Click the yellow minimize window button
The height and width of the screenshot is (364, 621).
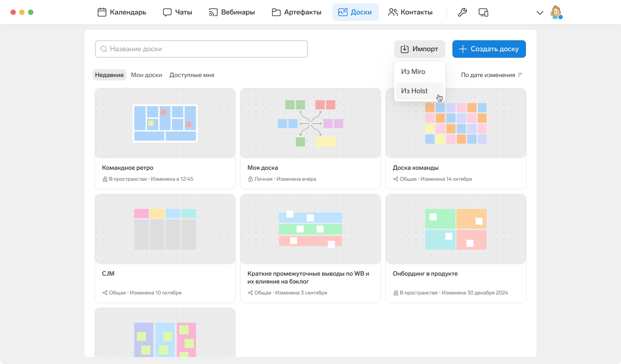pyautogui.click(x=22, y=12)
